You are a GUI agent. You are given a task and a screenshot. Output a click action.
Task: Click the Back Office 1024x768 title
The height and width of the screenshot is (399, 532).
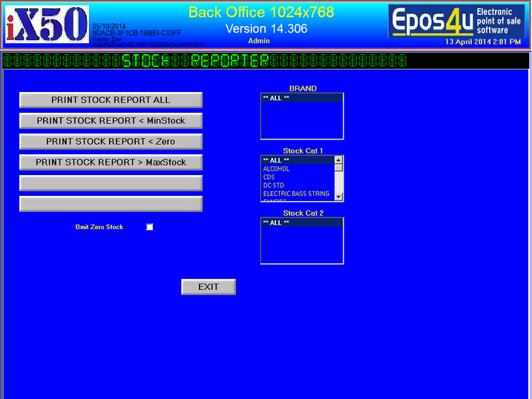coord(261,12)
